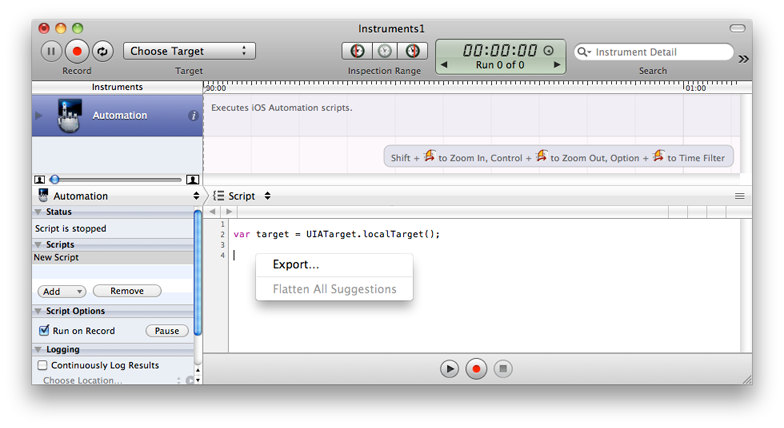Open the Choose Target dropdown
This screenshot has height=428, width=784.
click(x=189, y=51)
